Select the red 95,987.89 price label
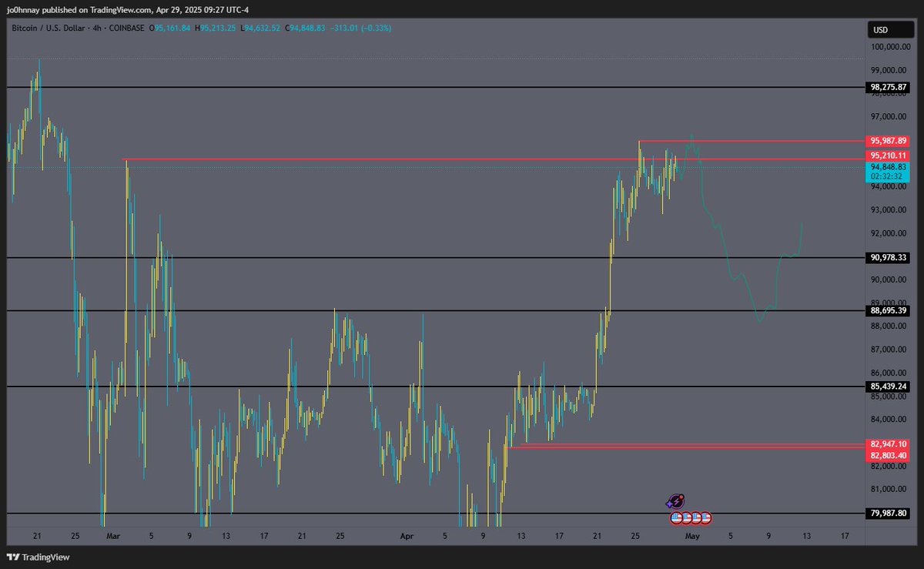 889,141
